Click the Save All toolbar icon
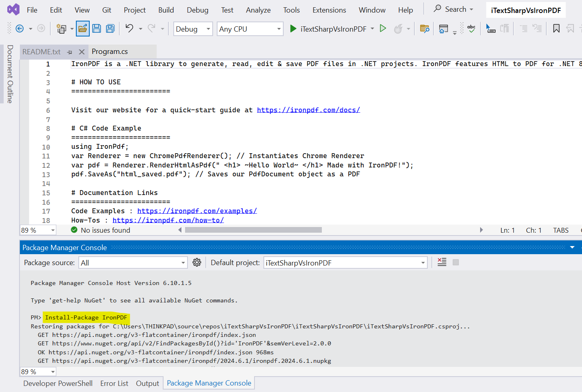This screenshot has height=392, width=582. [110, 29]
